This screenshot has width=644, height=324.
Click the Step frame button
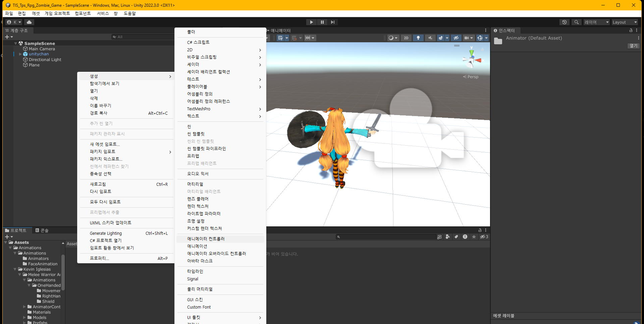pos(332,22)
